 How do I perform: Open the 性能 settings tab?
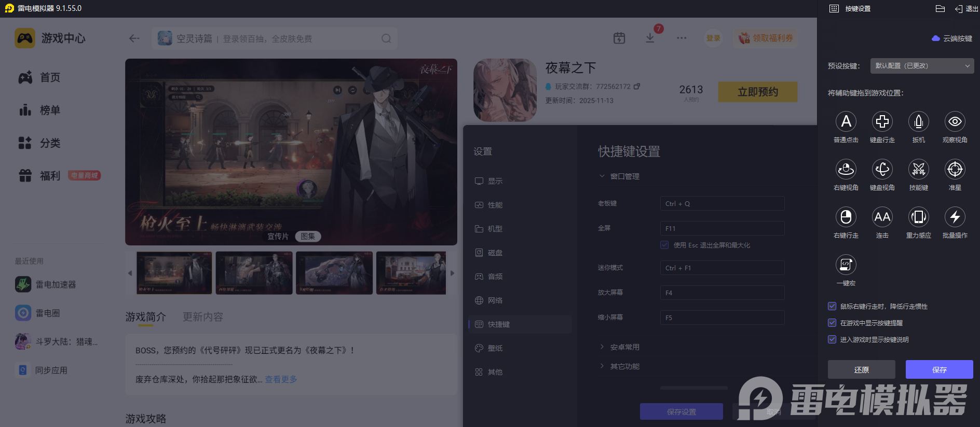pos(495,205)
